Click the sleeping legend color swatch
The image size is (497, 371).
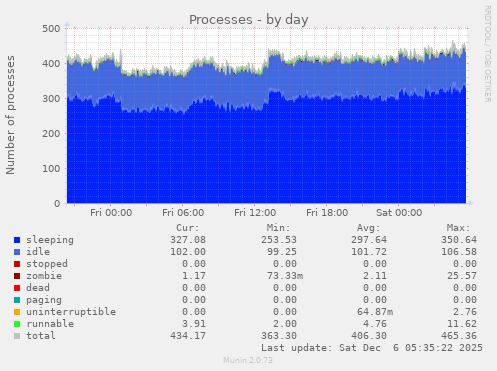[x=17, y=240]
